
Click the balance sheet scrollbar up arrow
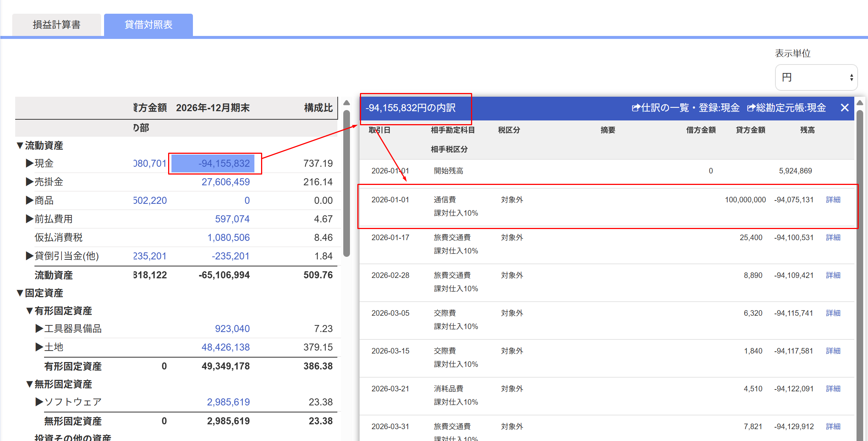tap(347, 103)
